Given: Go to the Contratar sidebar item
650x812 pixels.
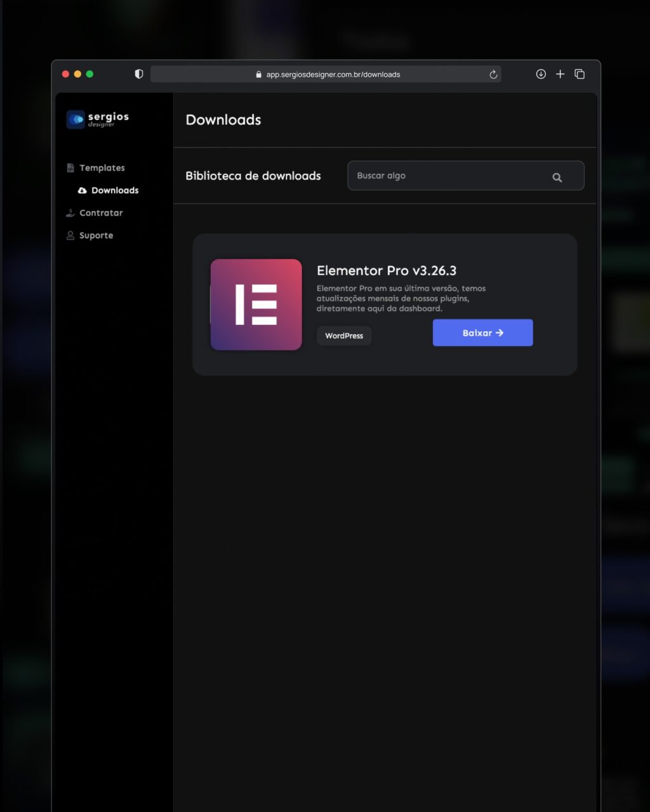Looking at the screenshot, I should click(x=100, y=213).
